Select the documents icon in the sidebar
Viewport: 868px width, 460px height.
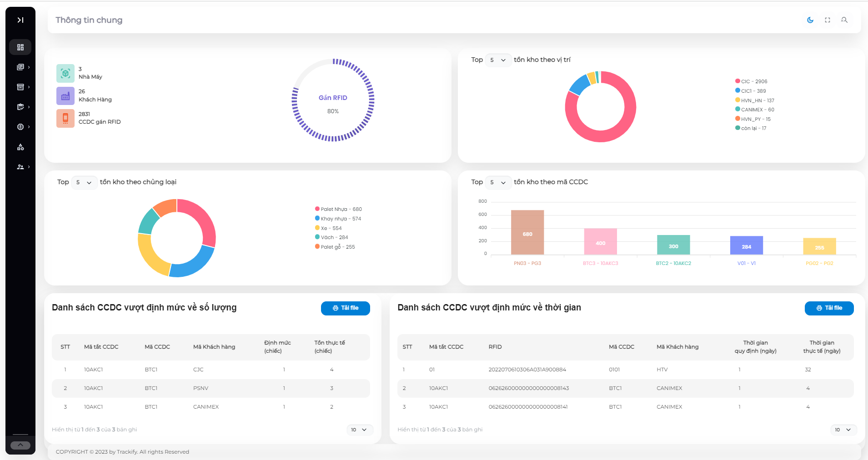pyautogui.click(x=20, y=67)
